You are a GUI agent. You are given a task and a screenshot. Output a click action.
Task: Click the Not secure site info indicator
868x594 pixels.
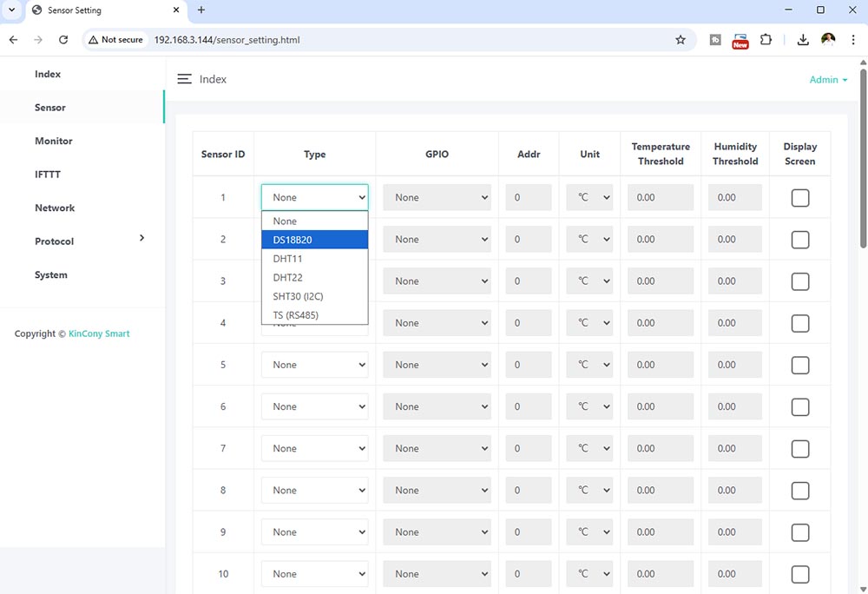(115, 40)
